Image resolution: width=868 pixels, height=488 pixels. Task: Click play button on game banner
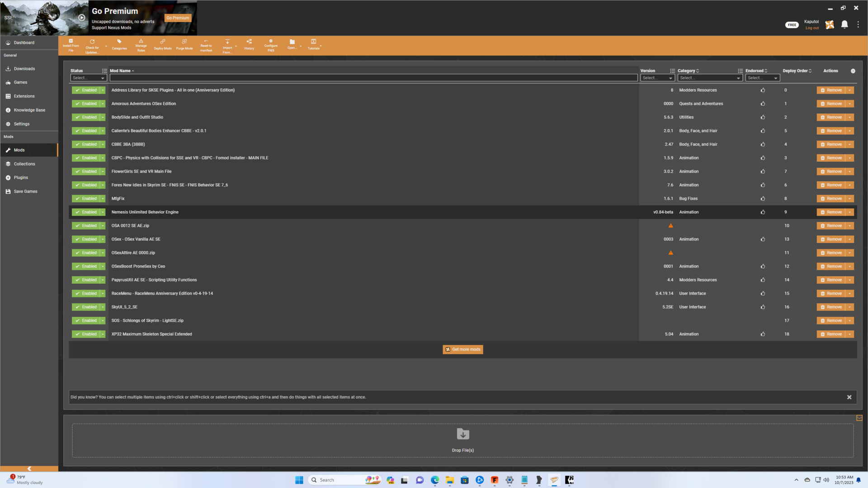click(x=82, y=18)
